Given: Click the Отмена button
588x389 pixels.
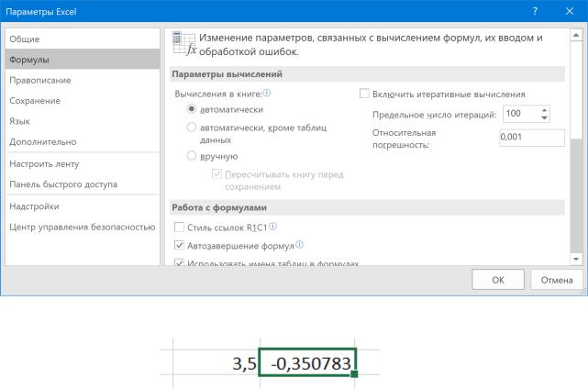Looking at the screenshot, I should (557, 280).
